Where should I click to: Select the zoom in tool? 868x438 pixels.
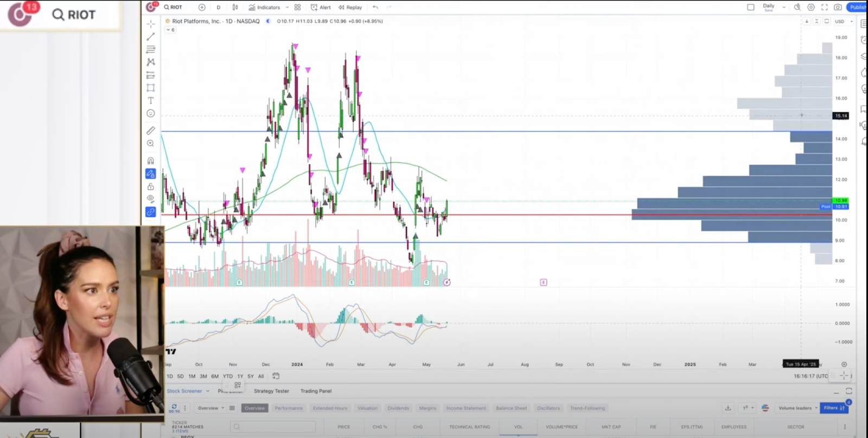[151, 143]
